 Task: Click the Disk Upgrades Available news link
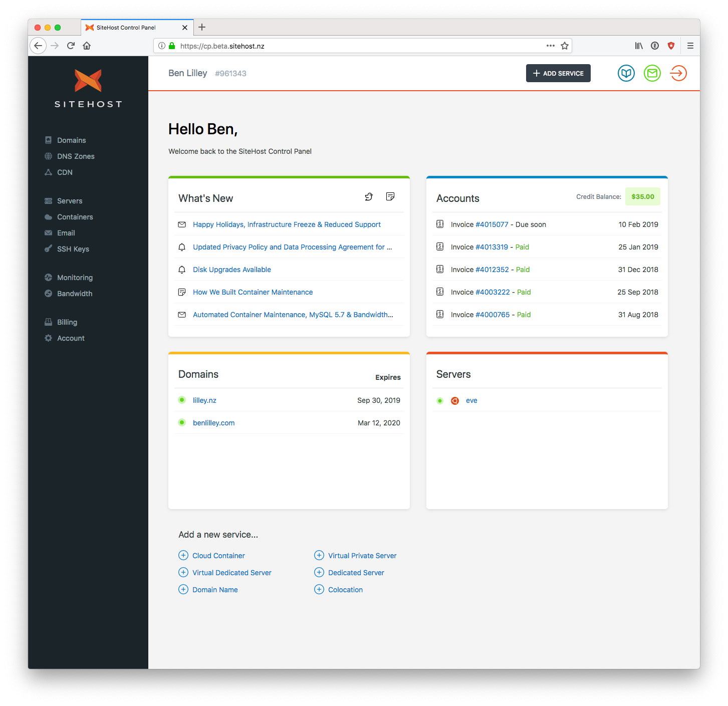pos(232,270)
